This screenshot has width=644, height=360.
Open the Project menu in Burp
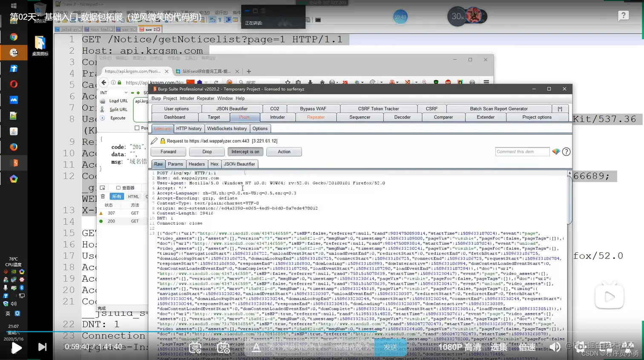[x=170, y=98]
